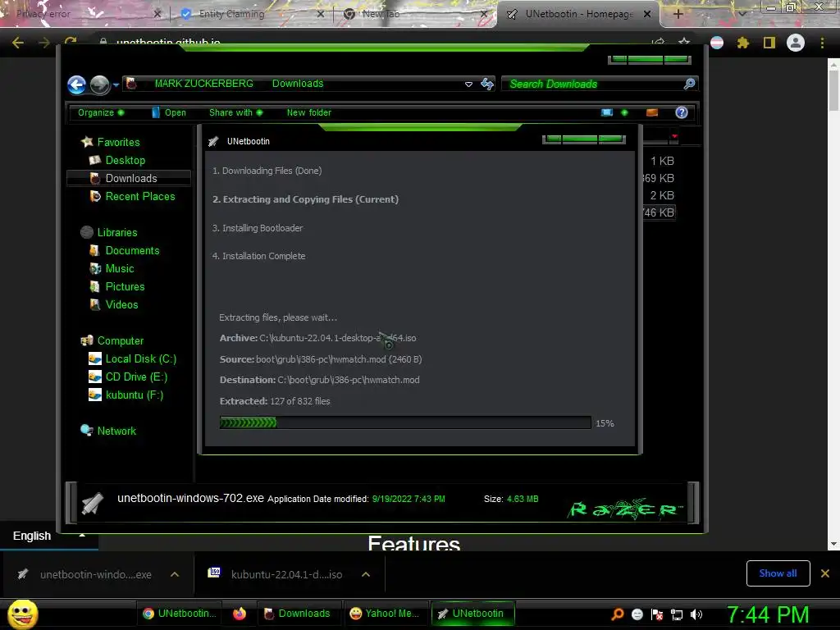This screenshot has height=630, width=840.
Task: Click the striped flag extension icon
Action: 717,43
